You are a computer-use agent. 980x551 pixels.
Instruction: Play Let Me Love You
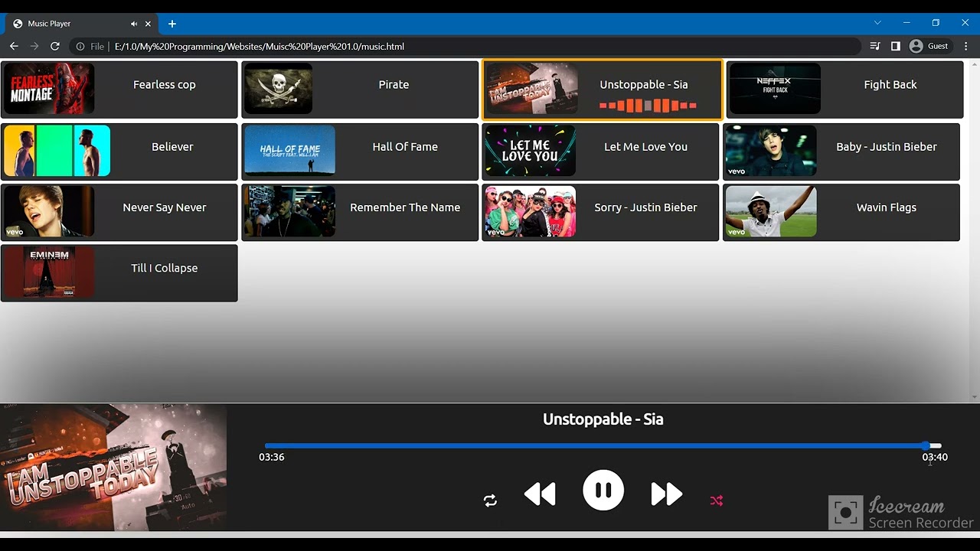coord(600,152)
